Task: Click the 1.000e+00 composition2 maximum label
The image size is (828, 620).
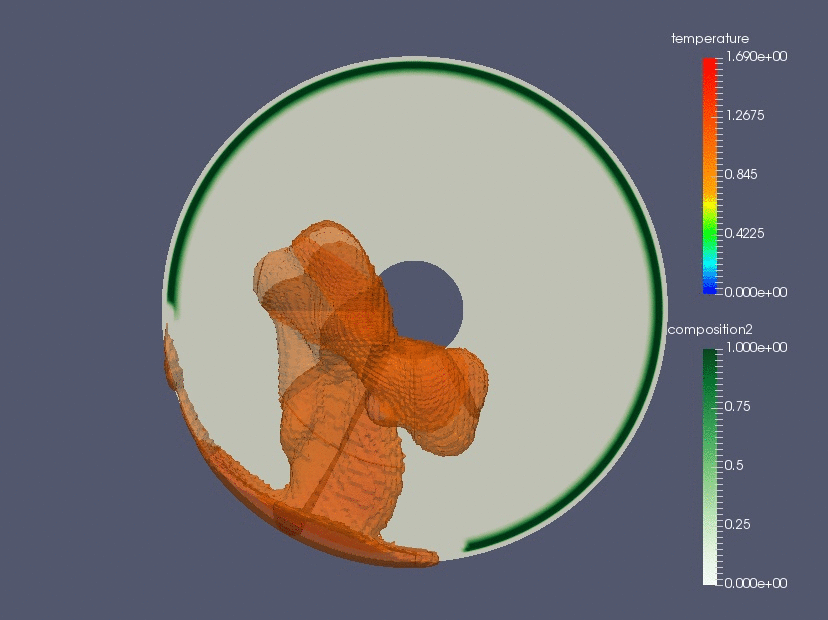Action: point(756,347)
